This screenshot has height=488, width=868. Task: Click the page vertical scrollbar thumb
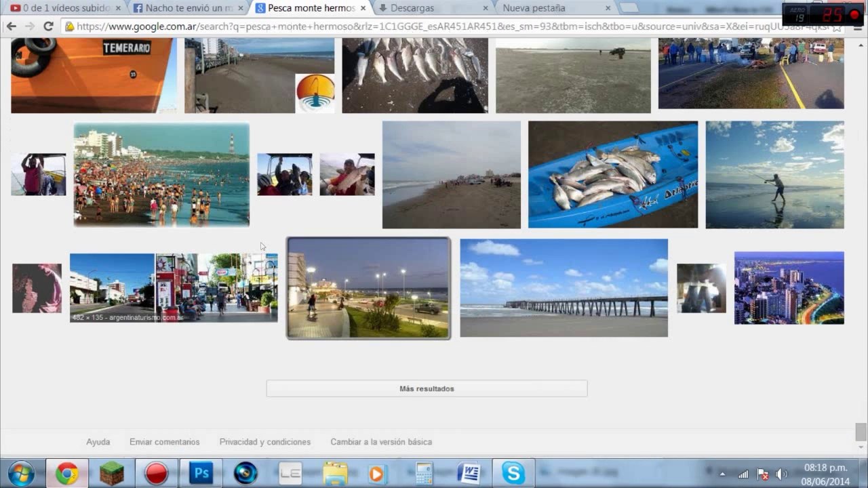click(861, 432)
